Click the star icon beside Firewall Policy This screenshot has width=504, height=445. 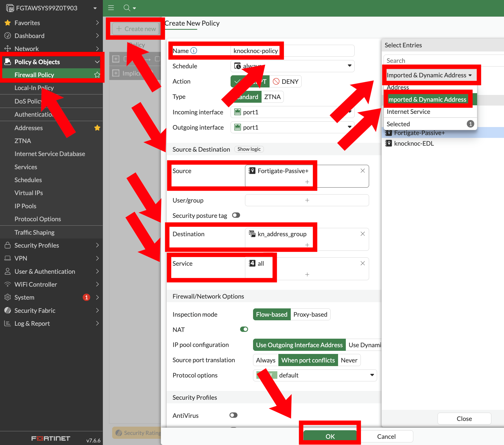[x=97, y=75]
